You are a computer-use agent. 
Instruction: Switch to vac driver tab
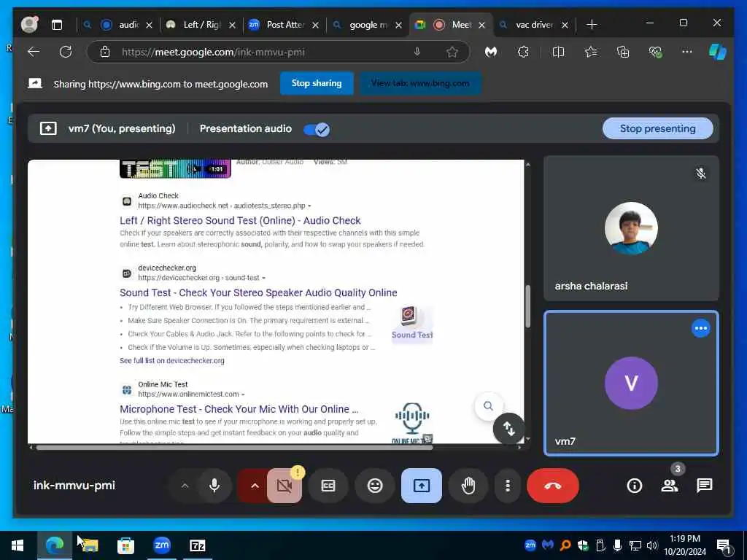[x=533, y=25]
